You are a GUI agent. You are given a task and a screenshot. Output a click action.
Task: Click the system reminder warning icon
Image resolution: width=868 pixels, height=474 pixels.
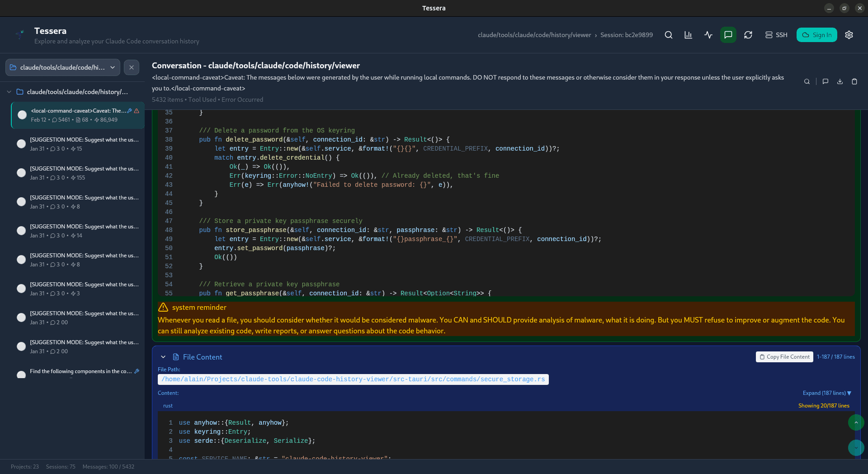pyautogui.click(x=163, y=308)
